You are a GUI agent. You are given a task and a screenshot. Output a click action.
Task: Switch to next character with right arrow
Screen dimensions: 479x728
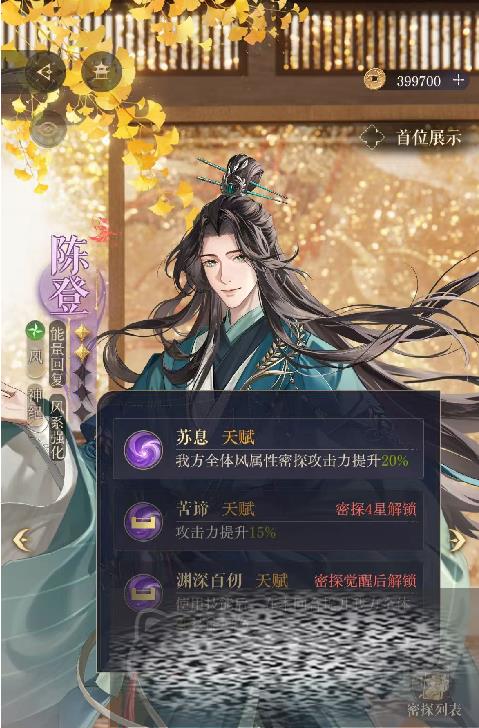(458, 540)
